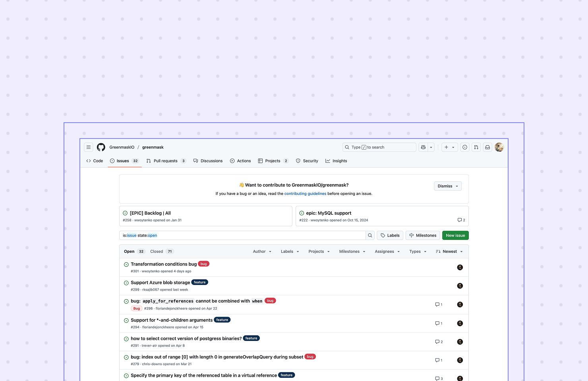Image resolution: width=588 pixels, height=381 pixels.
Task: Switch to the Pull requests tab
Action: (x=166, y=161)
